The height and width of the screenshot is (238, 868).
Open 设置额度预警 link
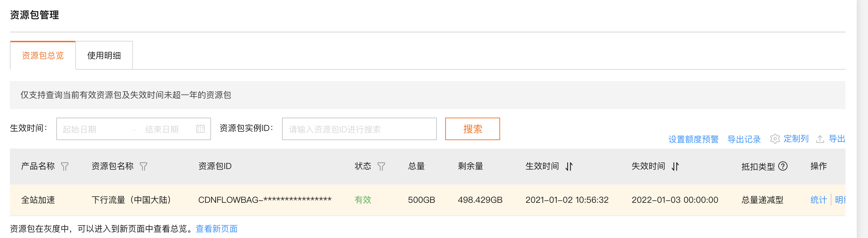point(693,139)
